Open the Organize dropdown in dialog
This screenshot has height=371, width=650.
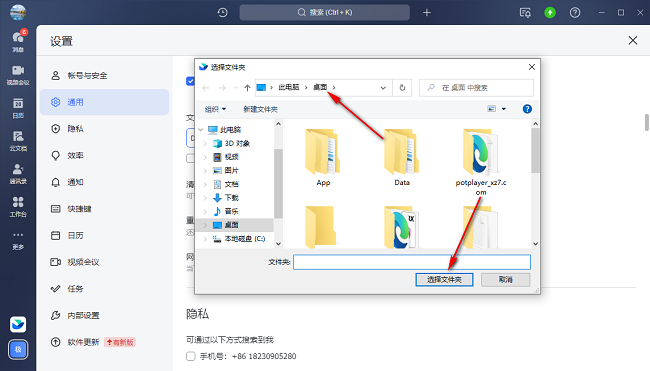pyautogui.click(x=215, y=109)
